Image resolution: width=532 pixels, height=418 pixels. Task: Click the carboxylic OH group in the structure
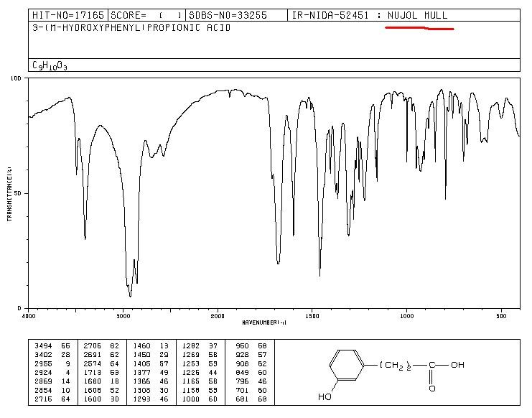point(457,365)
